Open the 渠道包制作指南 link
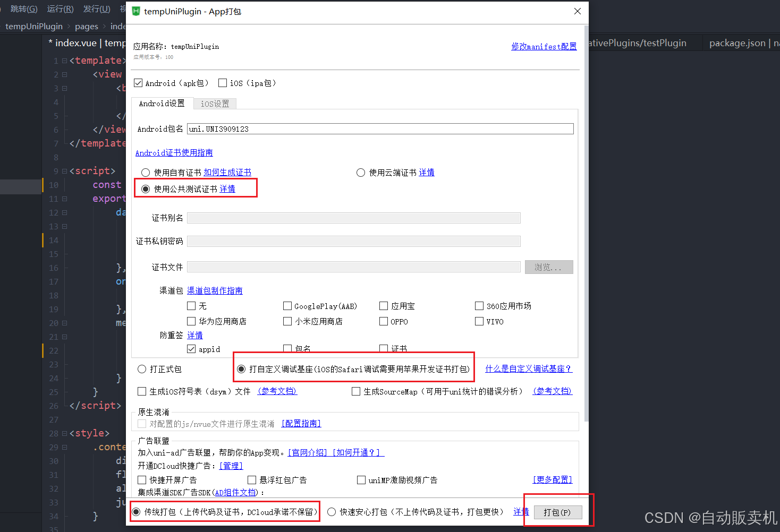The image size is (780, 532). [x=215, y=290]
